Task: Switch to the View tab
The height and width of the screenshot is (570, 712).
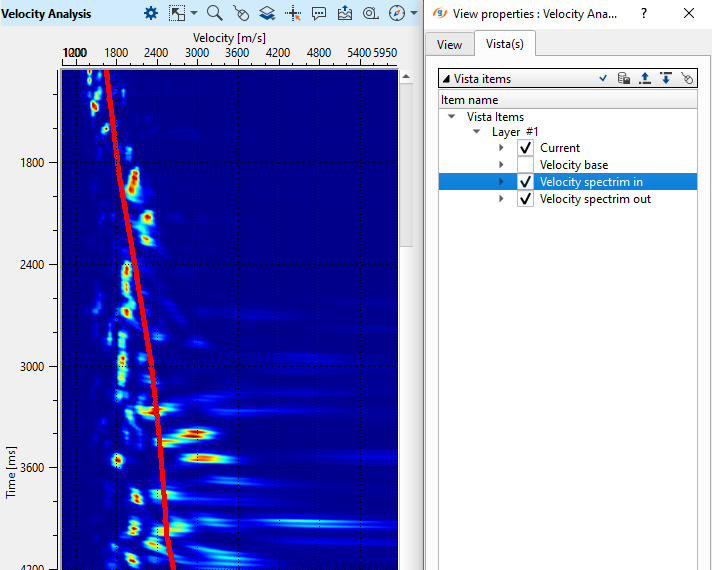Action: pos(449,44)
